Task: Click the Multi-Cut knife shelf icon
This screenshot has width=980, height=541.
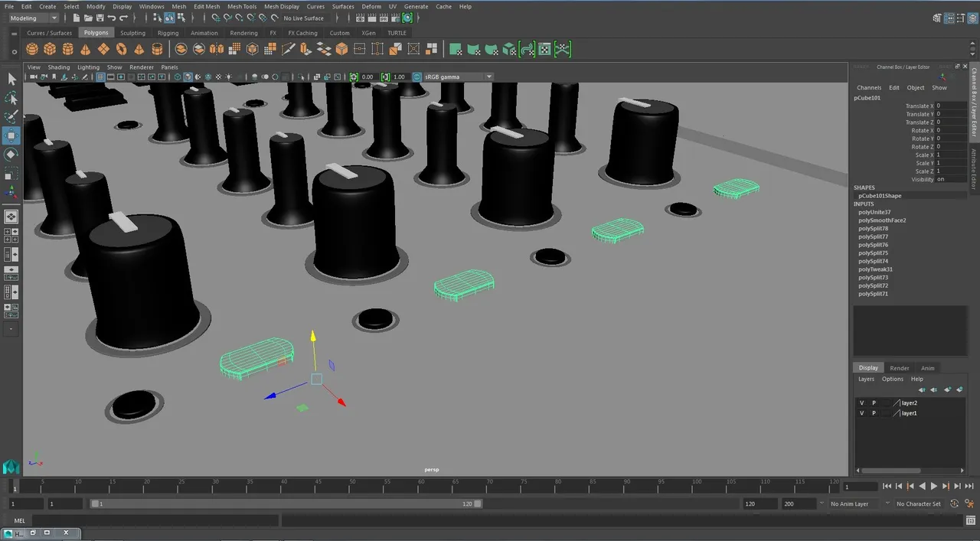Action: click(x=289, y=49)
